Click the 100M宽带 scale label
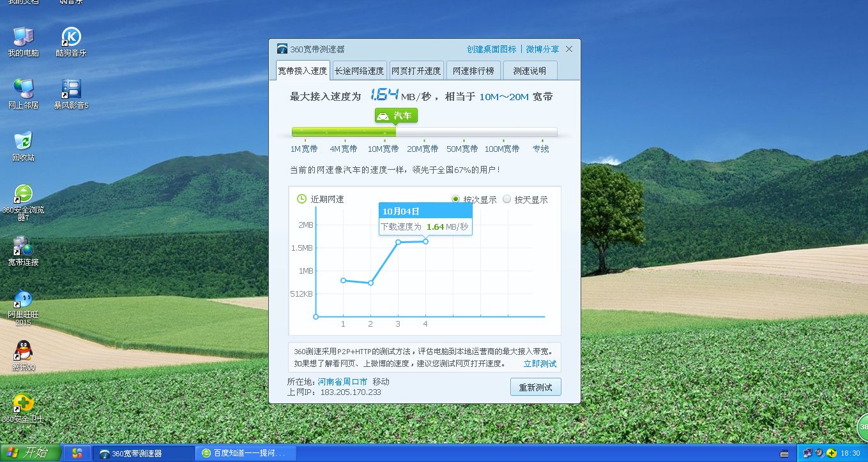This screenshot has width=868, height=462. [x=502, y=149]
